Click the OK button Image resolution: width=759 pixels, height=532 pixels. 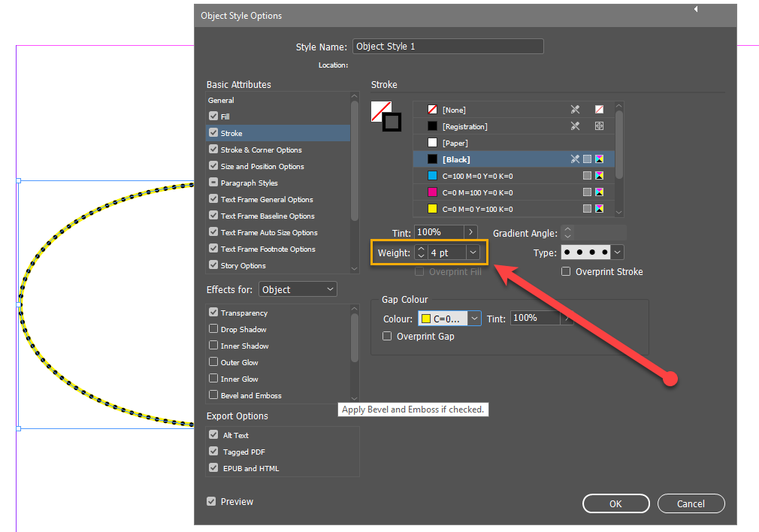tap(615, 503)
